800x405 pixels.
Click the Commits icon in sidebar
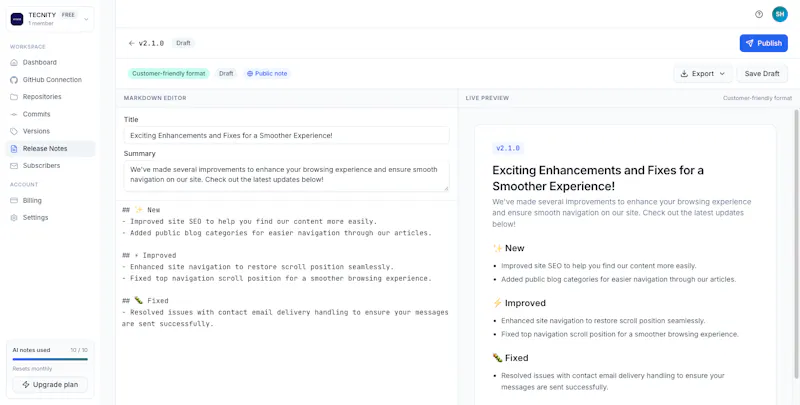(14, 114)
